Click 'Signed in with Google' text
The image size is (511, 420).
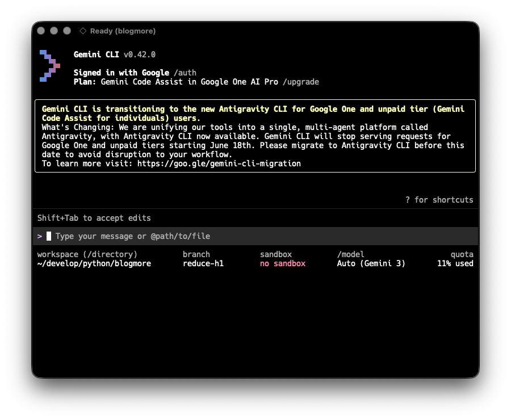coord(122,73)
